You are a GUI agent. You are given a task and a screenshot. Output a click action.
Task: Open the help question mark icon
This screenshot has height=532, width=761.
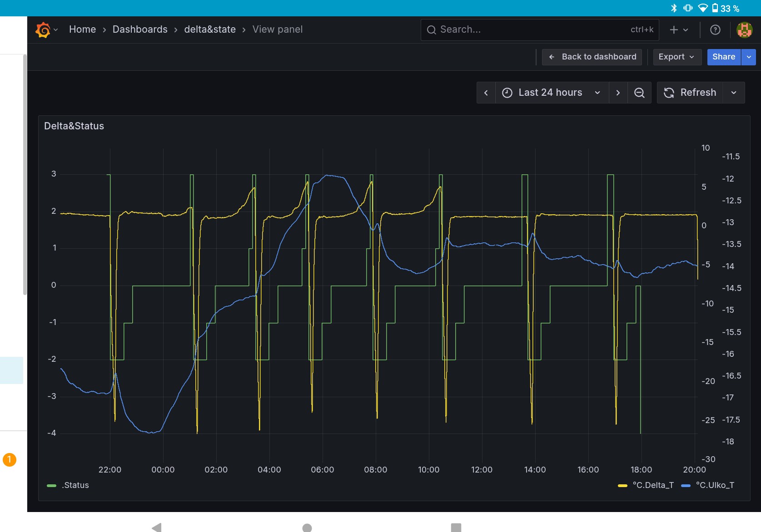click(x=715, y=30)
